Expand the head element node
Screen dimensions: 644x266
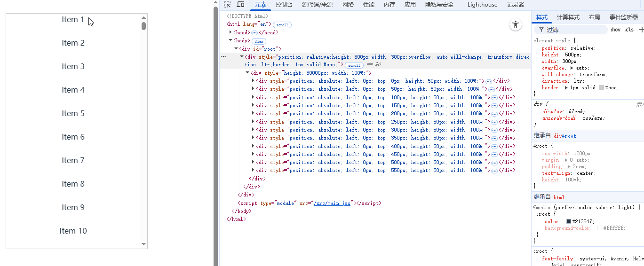[231, 32]
